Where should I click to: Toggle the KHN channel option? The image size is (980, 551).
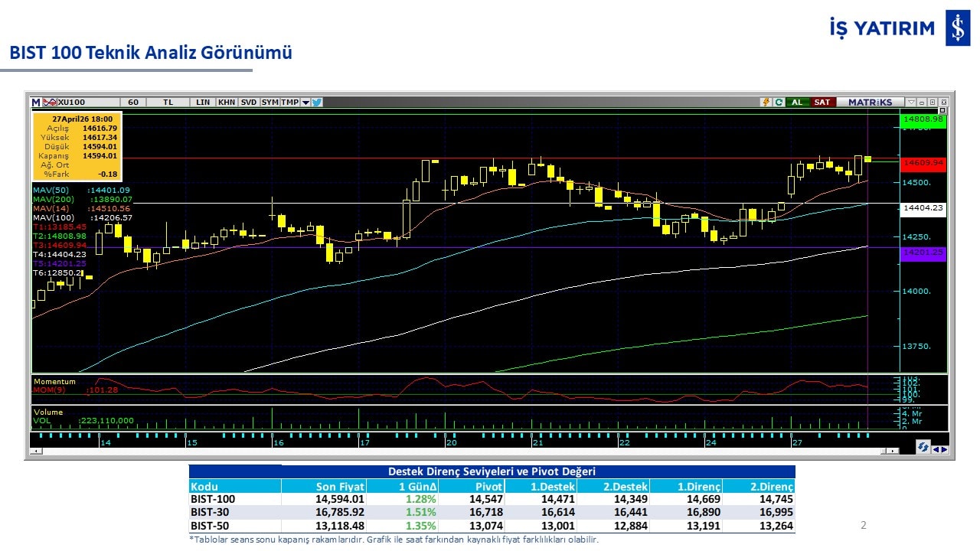point(227,102)
